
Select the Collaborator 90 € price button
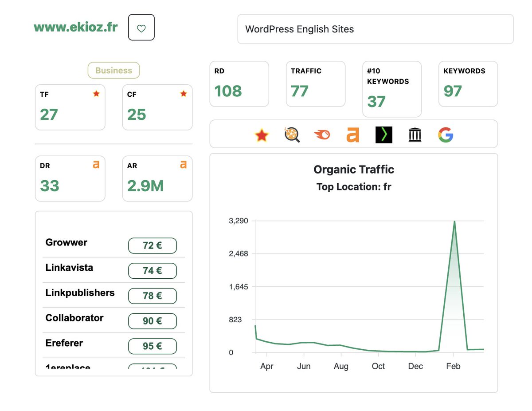153,321
